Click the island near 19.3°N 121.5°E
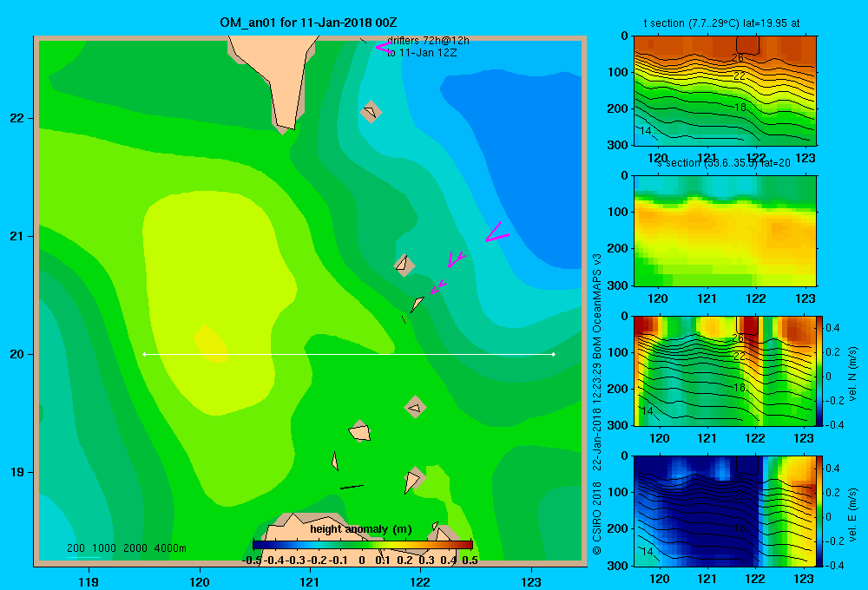Screen dimensions: 868x590 [x=360, y=431]
